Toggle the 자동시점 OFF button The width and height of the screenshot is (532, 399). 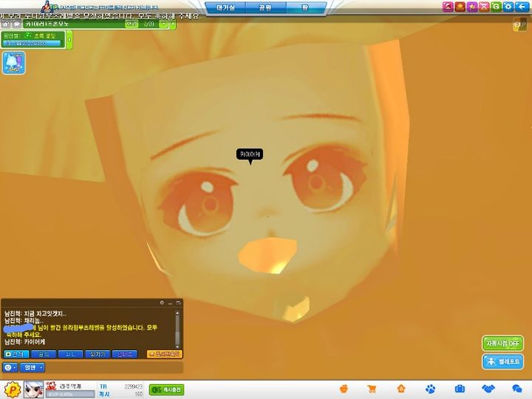[x=502, y=344]
